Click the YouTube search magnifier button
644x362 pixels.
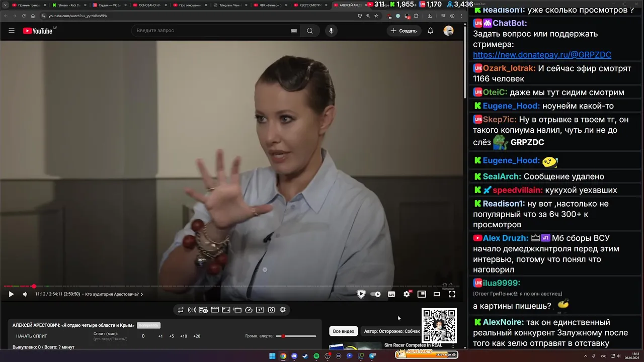310,31
